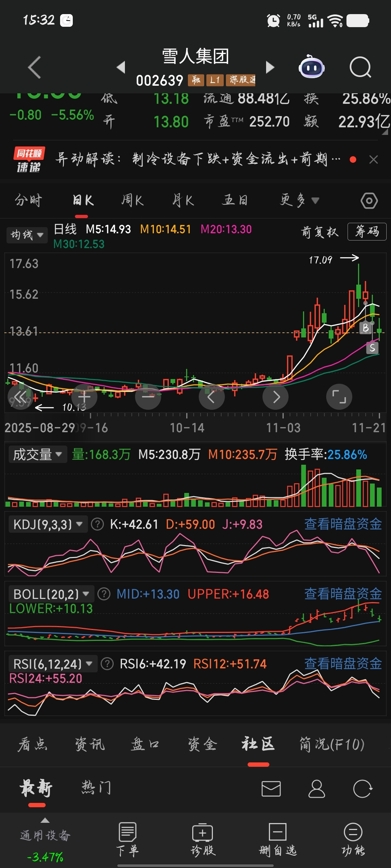Tap the -0.80 price change value
This screenshot has height=868, width=391.
[x=25, y=115]
